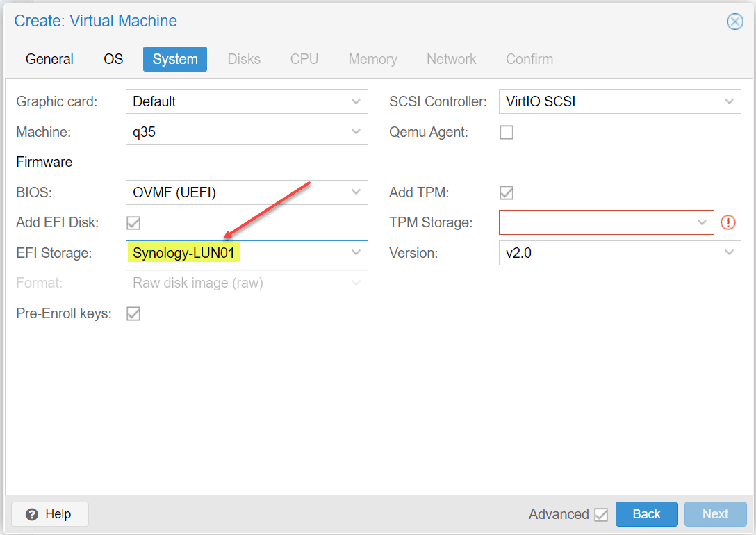Switch to the General tab
This screenshot has width=756, height=535.
point(49,59)
